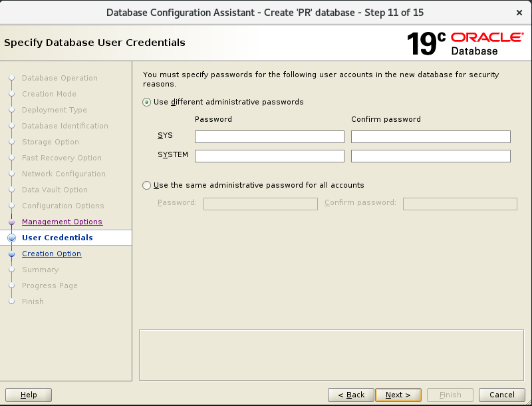Go to the Creation Option step link

(x=52, y=254)
